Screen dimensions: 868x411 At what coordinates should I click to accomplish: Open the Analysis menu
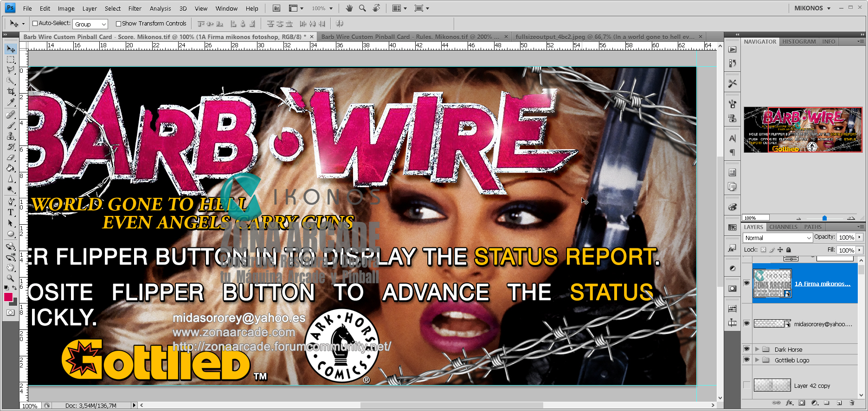pos(160,8)
